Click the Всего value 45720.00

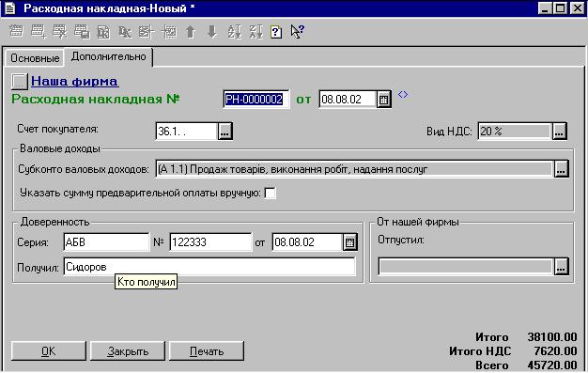(552, 365)
